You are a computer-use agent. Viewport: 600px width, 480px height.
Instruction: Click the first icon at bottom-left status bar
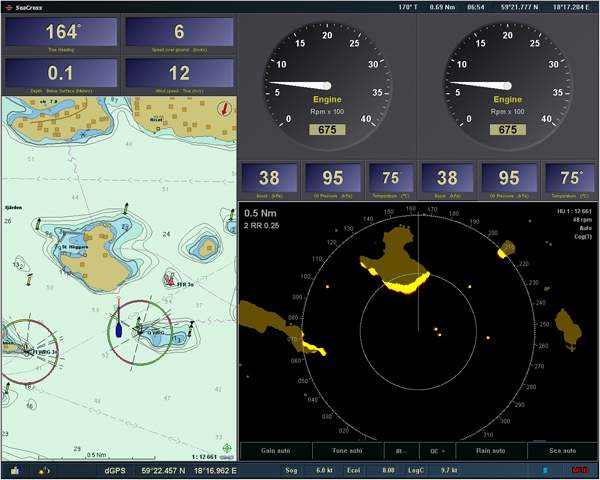15,469
